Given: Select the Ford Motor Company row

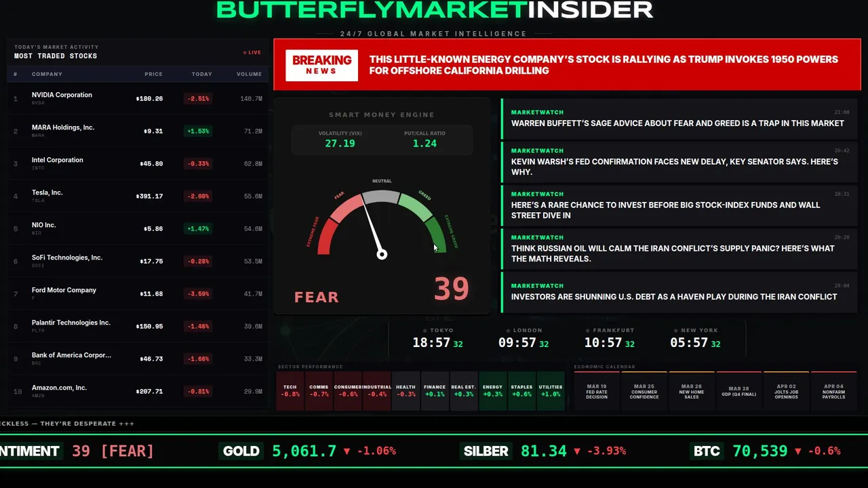Looking at the screenshot, I should (138, 293).
